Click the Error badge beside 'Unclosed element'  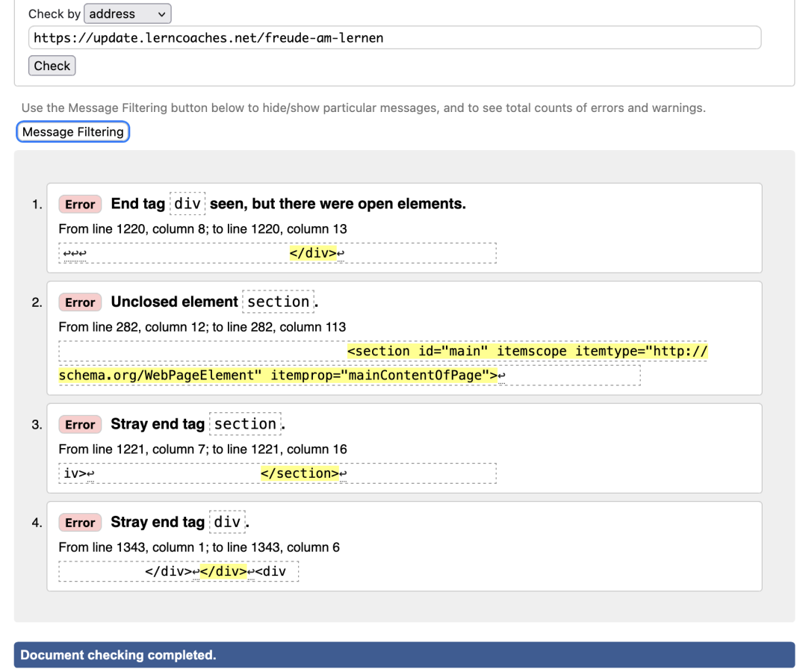tap(80, 302)
